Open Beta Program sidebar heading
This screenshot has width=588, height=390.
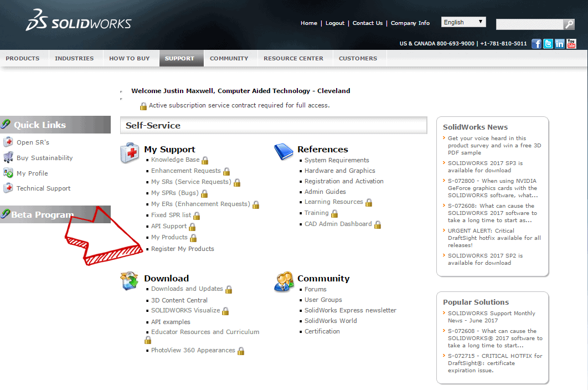click(x=43, y=214)
